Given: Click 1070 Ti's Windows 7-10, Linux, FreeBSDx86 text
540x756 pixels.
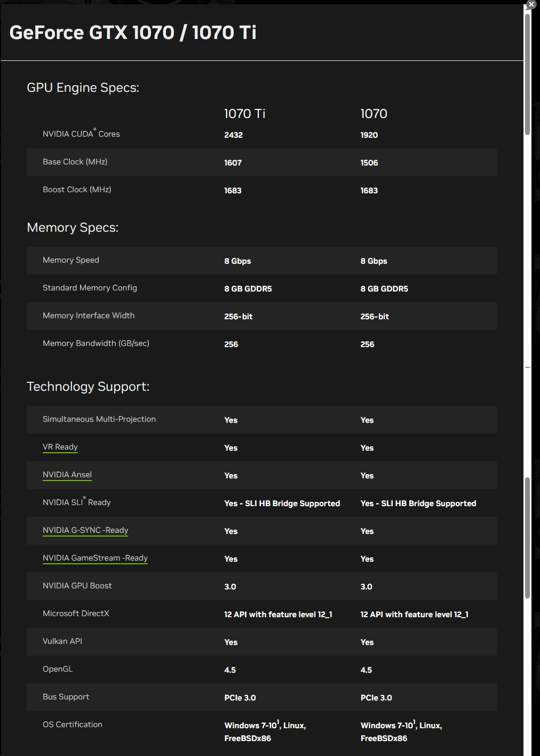Looking at the screenshot, I should pyautogui.click(x=265, y=731).
